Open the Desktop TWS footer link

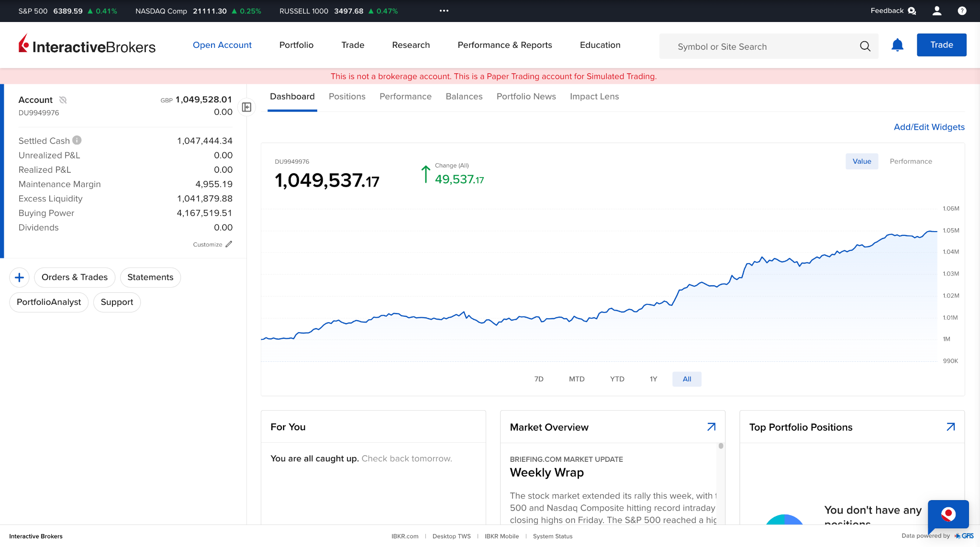(x=451, y=536)
